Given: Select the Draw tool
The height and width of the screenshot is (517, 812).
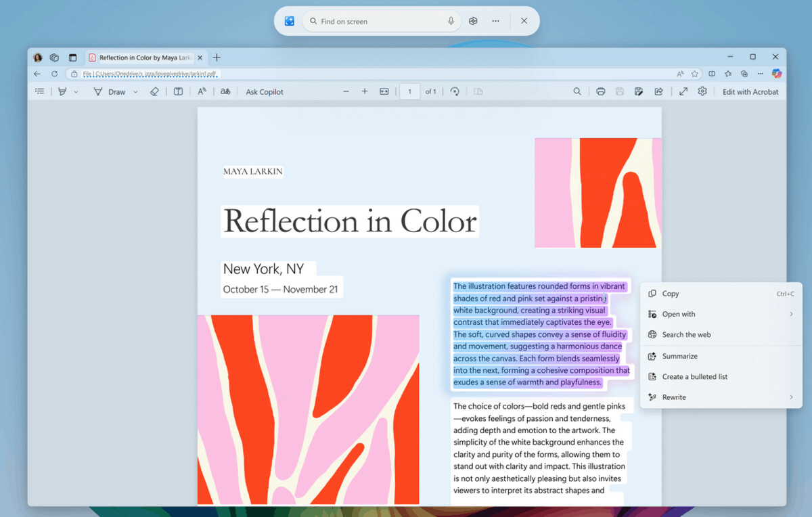Looking at the screenshot, I should pos(109,91).
